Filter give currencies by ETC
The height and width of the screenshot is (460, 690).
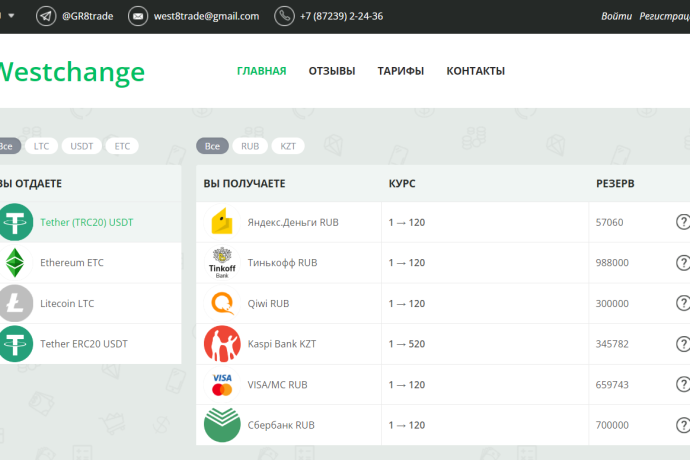tap(122, 146)
